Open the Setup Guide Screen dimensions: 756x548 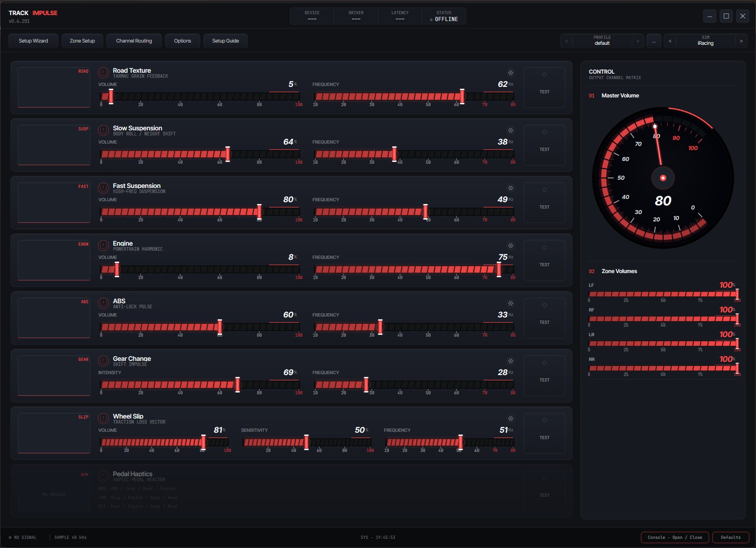coord(226,41)
